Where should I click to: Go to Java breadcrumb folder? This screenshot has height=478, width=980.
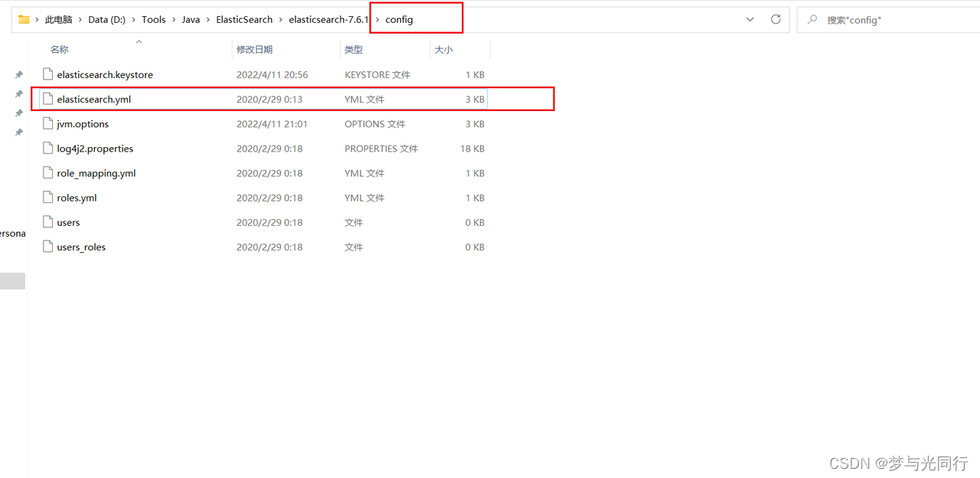[x=191, y=20]
